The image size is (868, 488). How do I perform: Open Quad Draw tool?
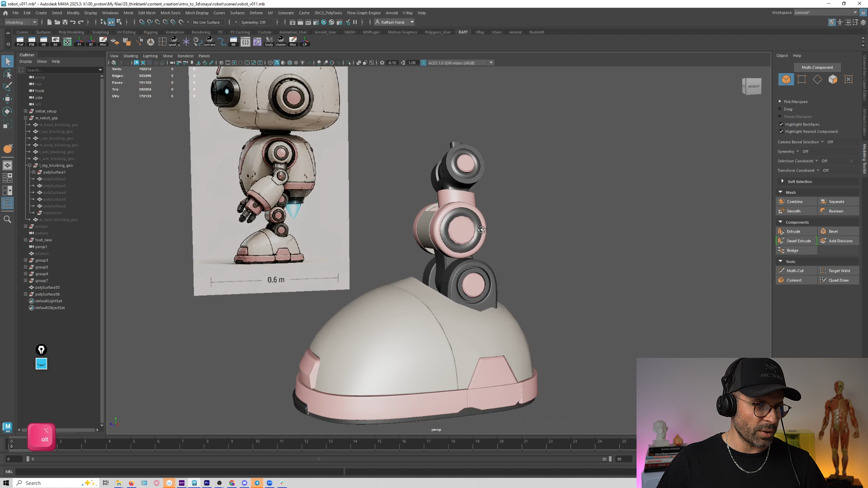[839, 280]
